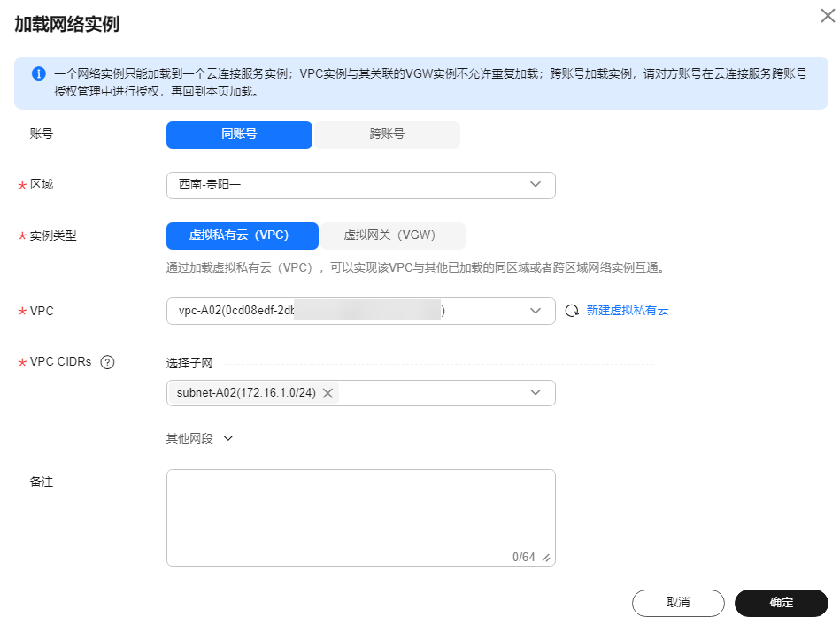Click the VPC description hint text
This screenshot has height=625, width=840.
[416, 267]
